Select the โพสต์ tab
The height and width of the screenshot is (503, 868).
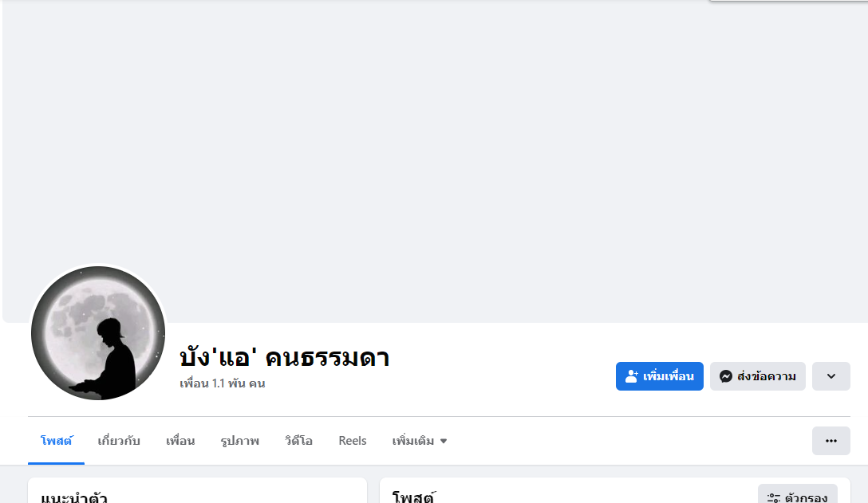(57, 441)
